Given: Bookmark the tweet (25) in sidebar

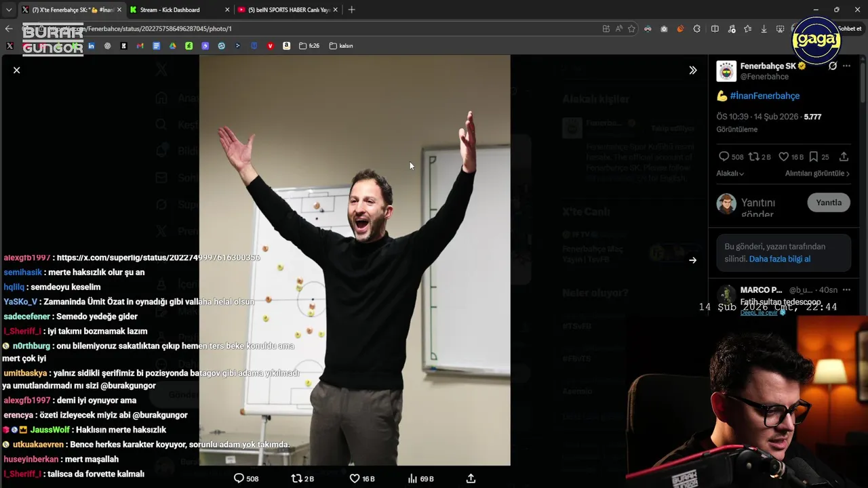Looking at the screenshot, I should coord(813,157).
